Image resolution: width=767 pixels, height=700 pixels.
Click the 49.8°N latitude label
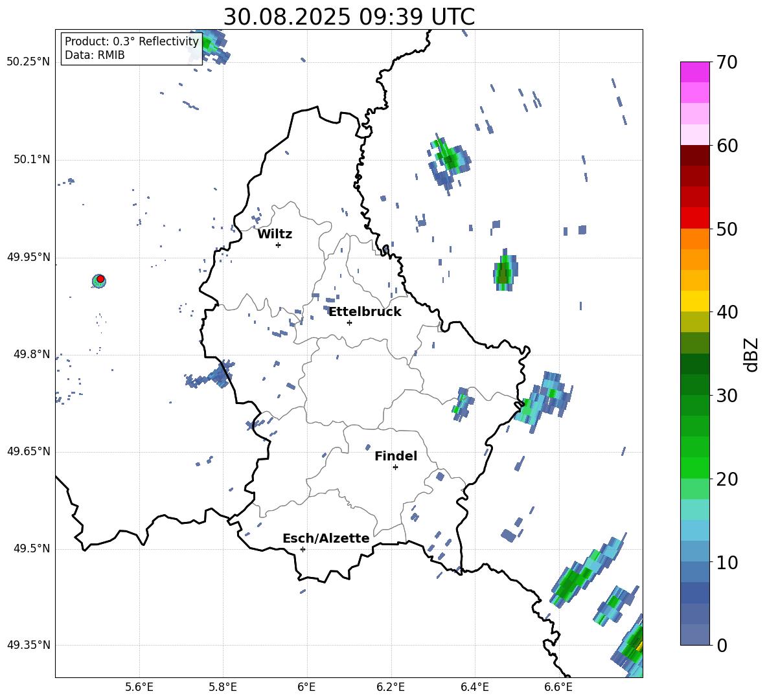coord(32,354)
